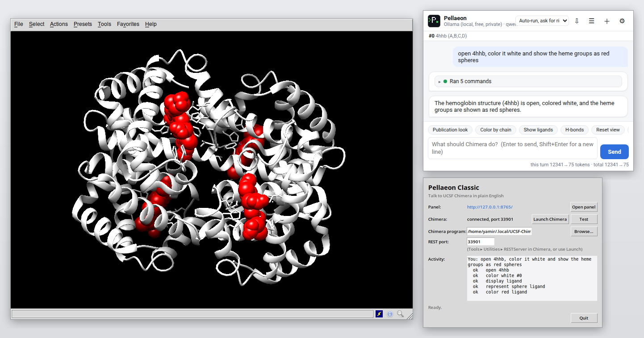This screenshot has width=644, height=338.
Task: Focus the 'What should Chimera do?' input
Action: tap(513, 148)
